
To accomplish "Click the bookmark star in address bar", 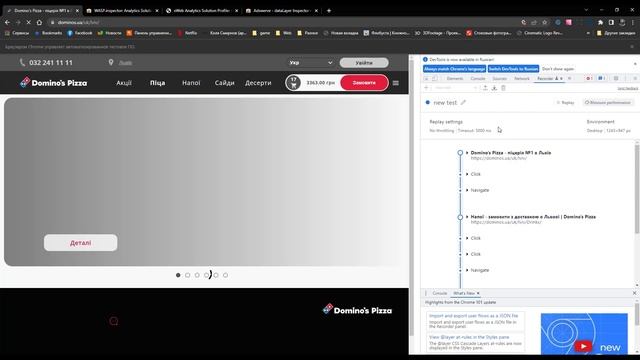I will pos(544,22).
